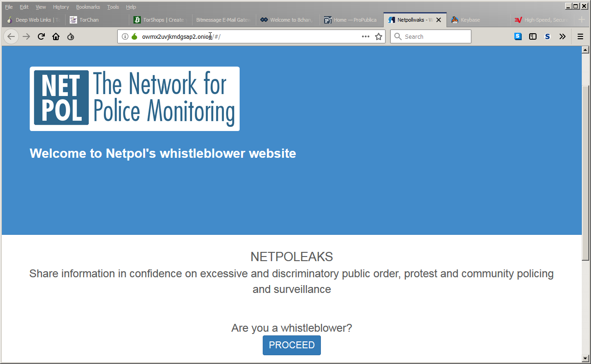Open the Bookmarks menu

pyautogui.click(x=88, y=7)
